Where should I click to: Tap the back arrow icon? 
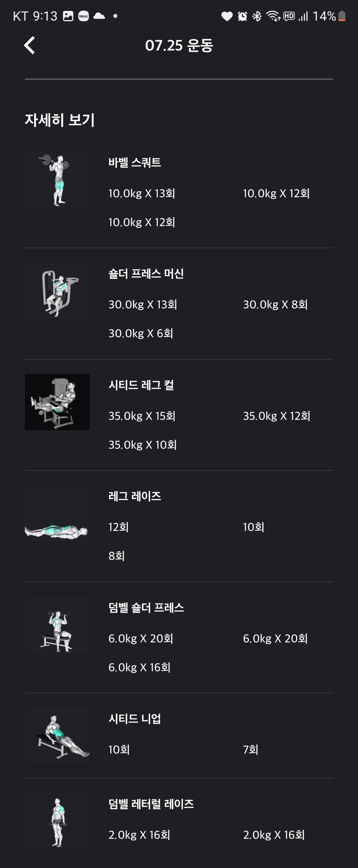tap(30, 45)
